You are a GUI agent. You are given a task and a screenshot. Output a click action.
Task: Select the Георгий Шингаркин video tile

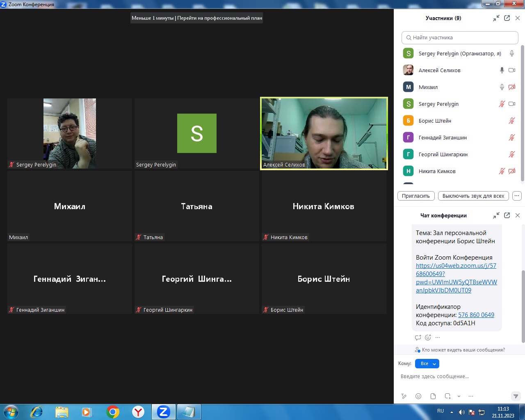(x=197, y=278)
